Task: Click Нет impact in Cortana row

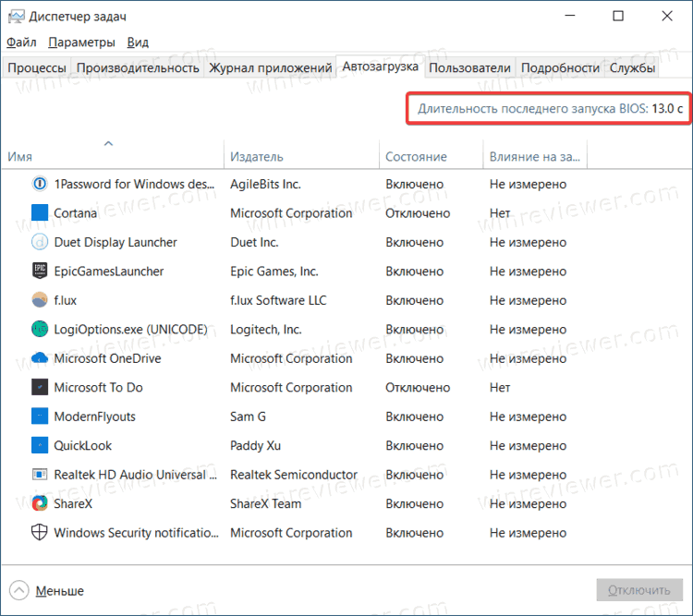Action: (500, 213)
